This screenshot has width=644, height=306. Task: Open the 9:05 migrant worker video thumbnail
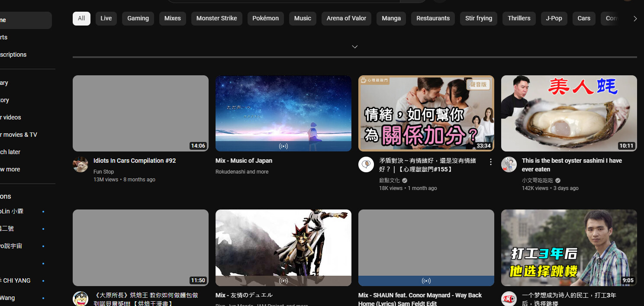569,248
